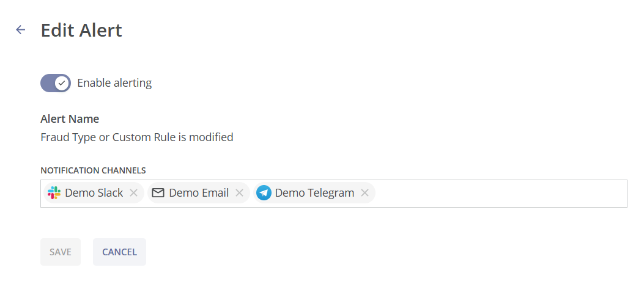Remove the Demo Slack channel
Viewport: 644px width, 306px height.
pos(133,193)
